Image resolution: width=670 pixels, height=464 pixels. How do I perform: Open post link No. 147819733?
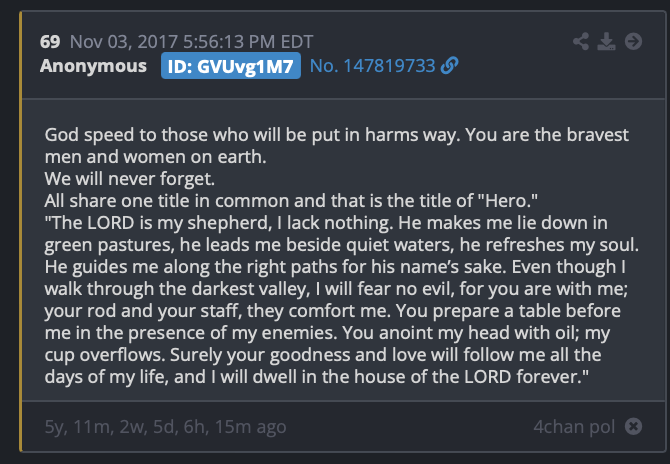tap(374, 66)
